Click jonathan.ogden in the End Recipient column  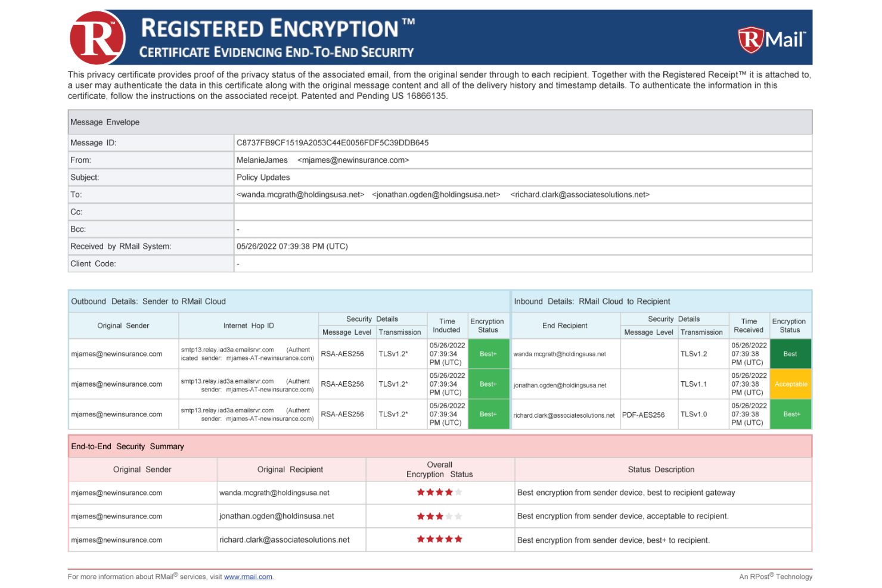pyautogui.click(x=560, y=385)
